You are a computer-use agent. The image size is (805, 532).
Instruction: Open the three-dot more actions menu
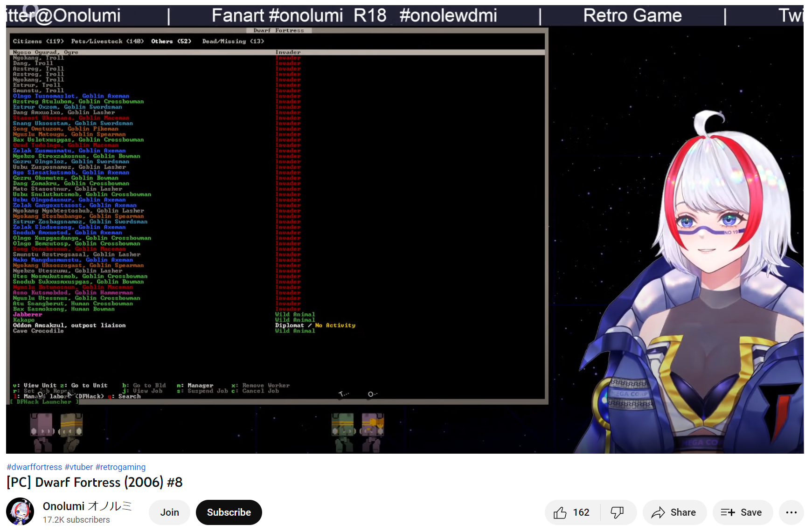click(791, 512)
